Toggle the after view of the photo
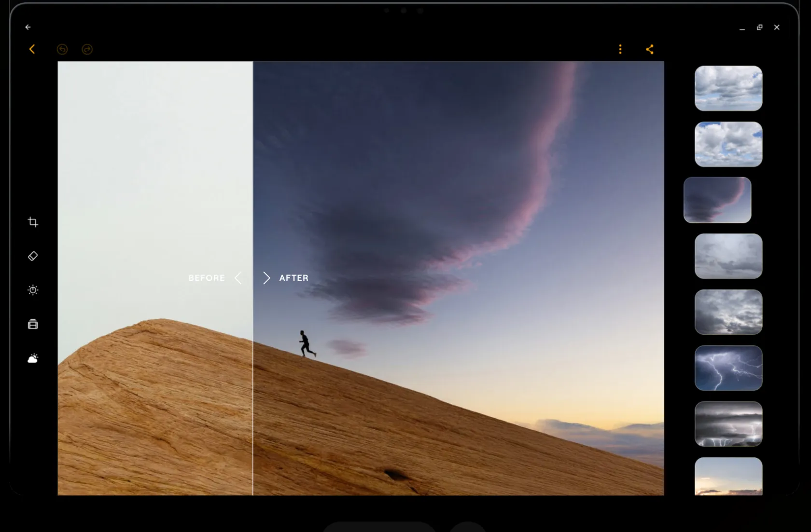Screen dimensions: 811x532 tap(294, 278)
